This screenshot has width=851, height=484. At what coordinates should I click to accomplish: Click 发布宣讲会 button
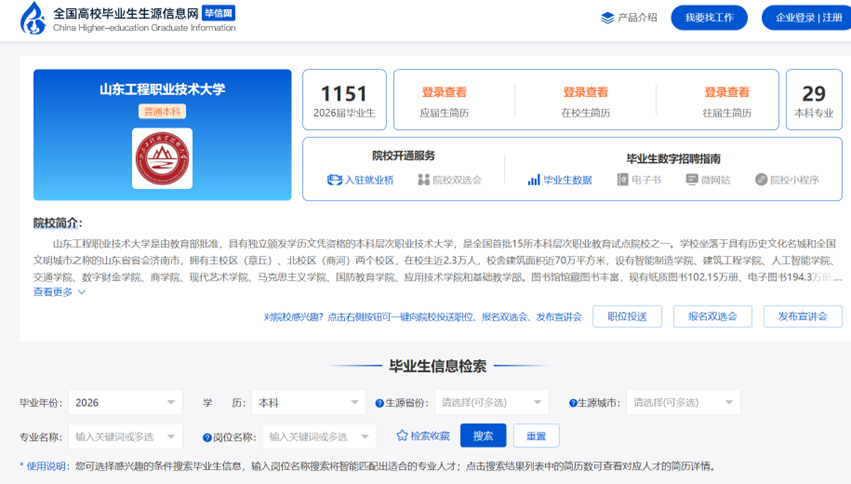pos(803,316)
